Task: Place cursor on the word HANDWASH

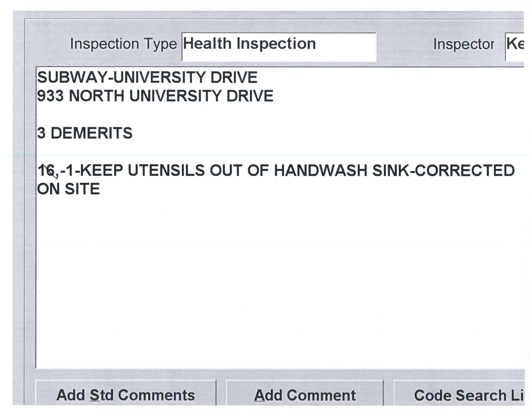Action: [x=320, y=170]
